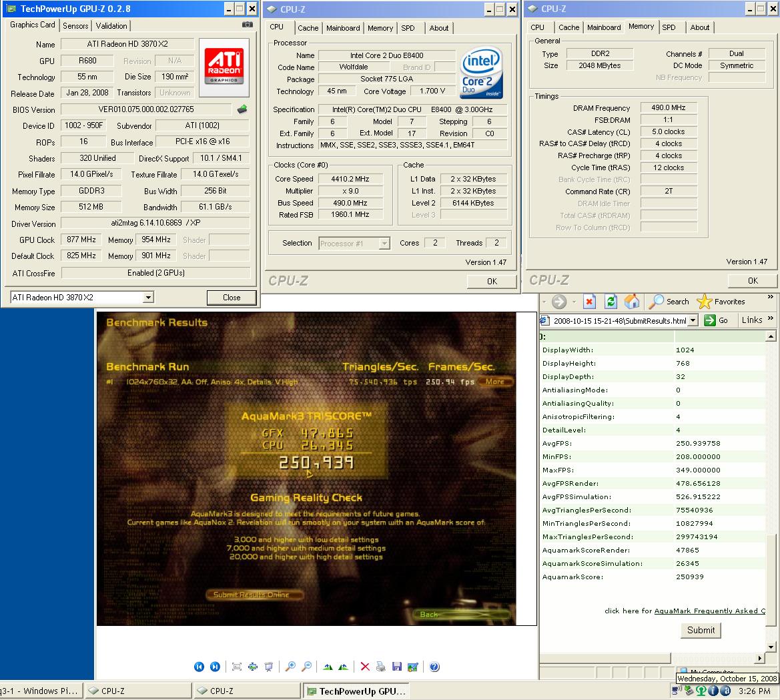The width and height of the screenshot is (780, 700).
Task: Click the red X delete icon in picture viewer
Action: pos(365,667)
